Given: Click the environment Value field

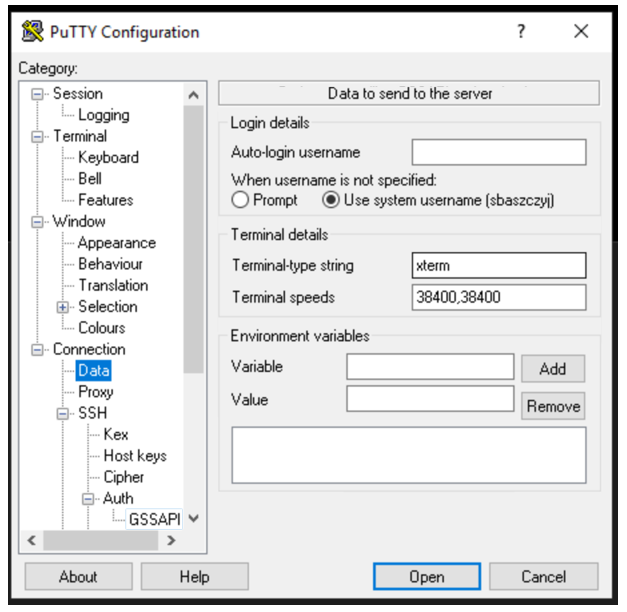Looking at the screenshot, I should click(430, 398).
